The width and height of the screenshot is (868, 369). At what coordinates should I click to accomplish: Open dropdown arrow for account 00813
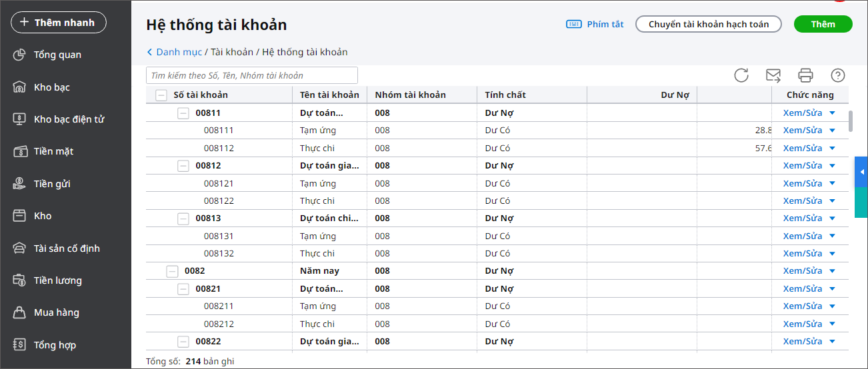point(832,218)
